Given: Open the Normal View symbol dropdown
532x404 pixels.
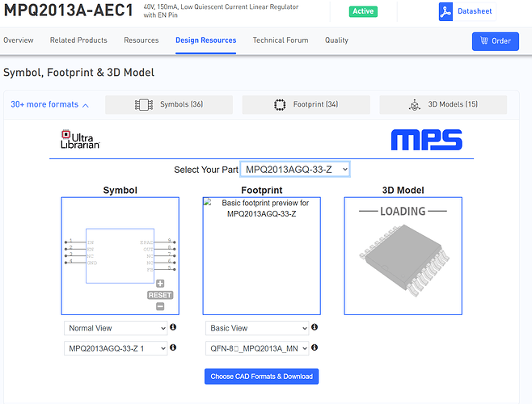Looking at the screenshot, I should tap(116, 328).
